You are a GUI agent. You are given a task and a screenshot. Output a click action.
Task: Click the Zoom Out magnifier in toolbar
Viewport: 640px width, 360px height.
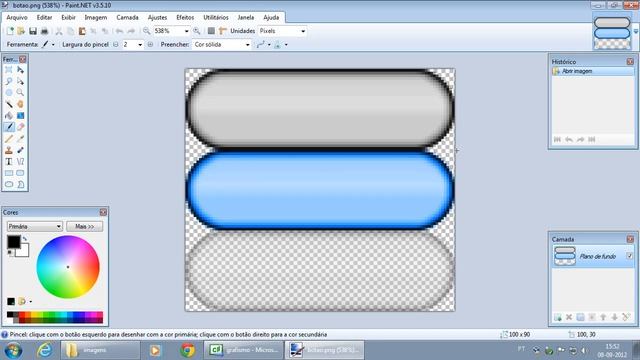[x=147, y=31]
